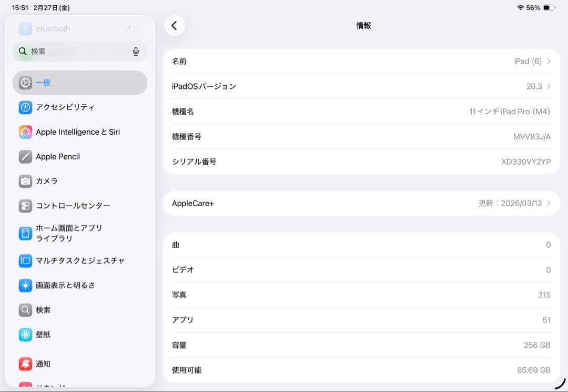Click the 曲 row label

[x=175, y=245]
